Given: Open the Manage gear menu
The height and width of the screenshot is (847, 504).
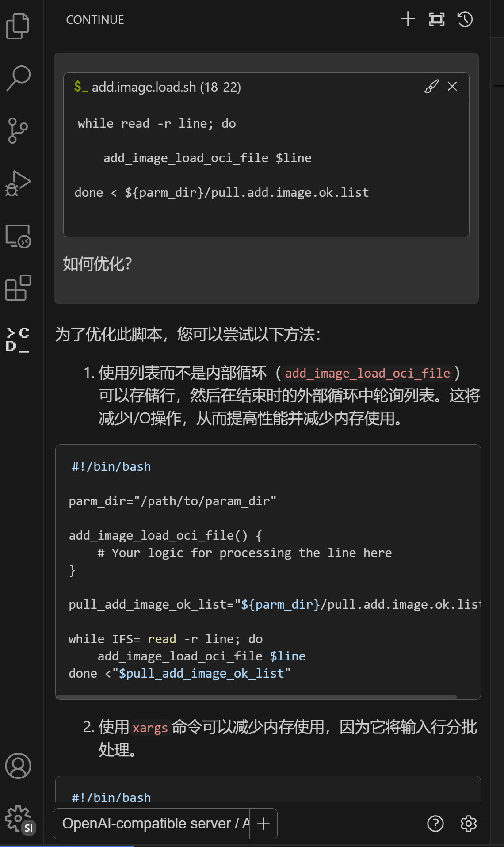Looking at the screenshot, I should (x=18, y=819).
